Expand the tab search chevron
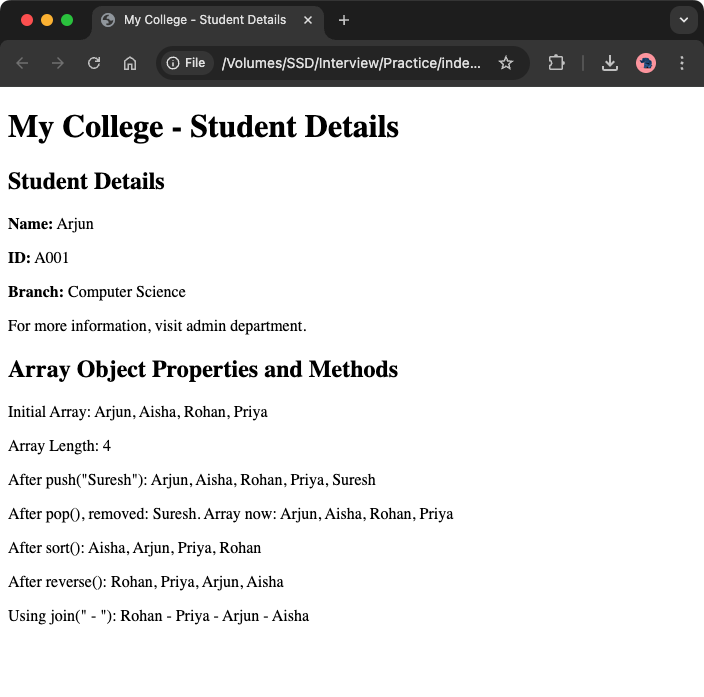The height and width of the screenshot is (697, 704). (x=684, y=20)
